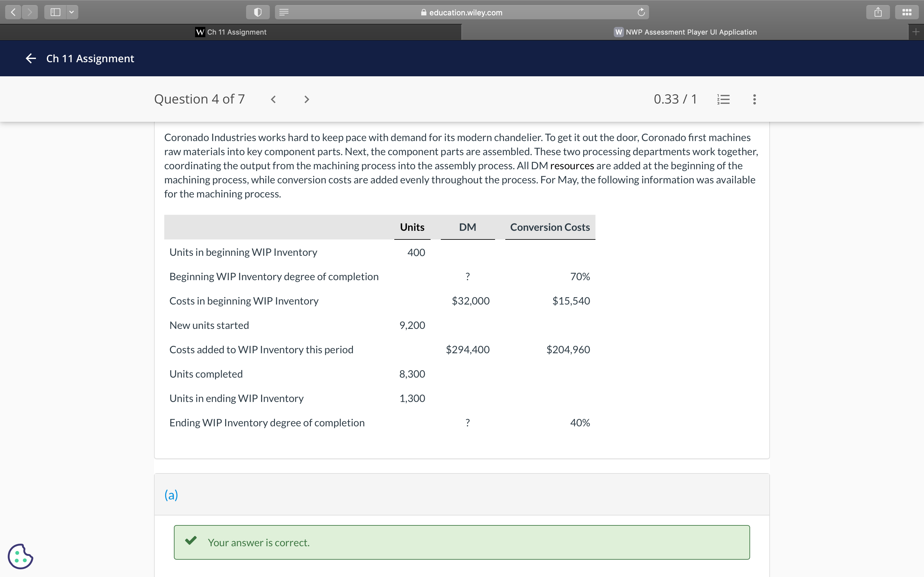The image size is (924, 577).
Task: Expand part (a) of the question
Action: click(171, 495)
